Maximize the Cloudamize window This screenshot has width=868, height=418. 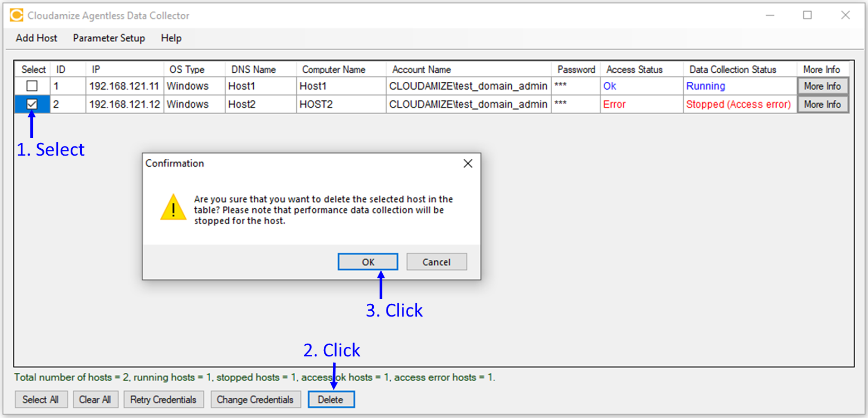click(807, 15)
